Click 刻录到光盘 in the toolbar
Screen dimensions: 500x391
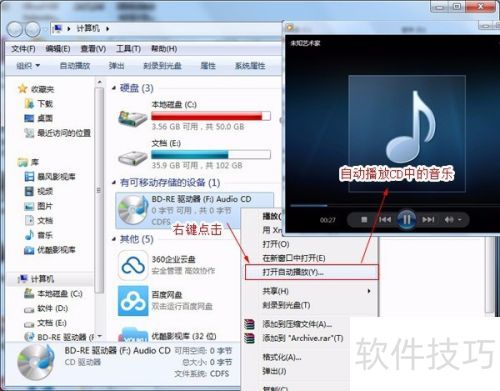tap(162, 66)
